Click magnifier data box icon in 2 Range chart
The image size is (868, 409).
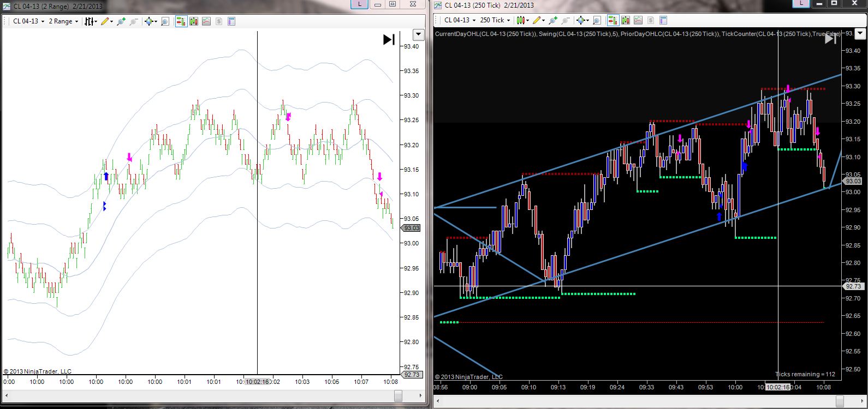(165, 21)
